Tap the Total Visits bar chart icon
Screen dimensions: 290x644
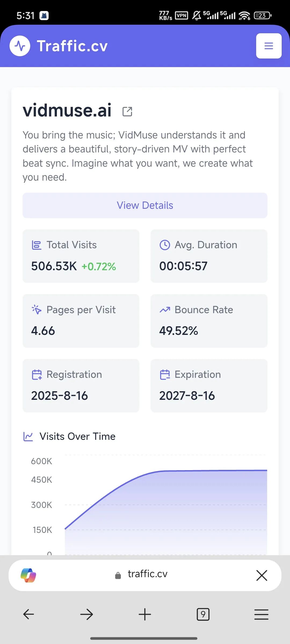click(x=37, y=245)
